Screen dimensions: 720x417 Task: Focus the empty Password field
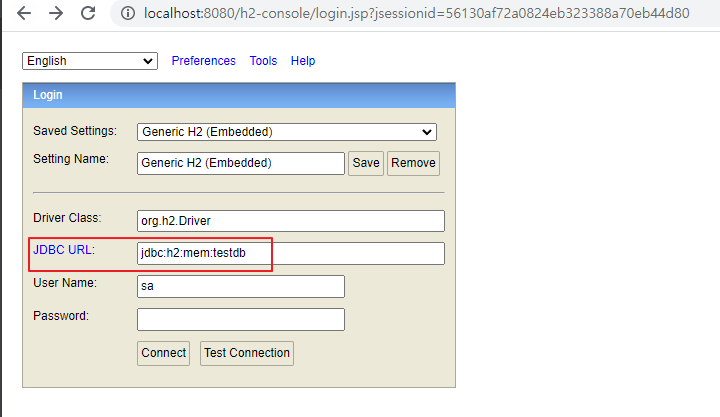[x=241, y=320]
